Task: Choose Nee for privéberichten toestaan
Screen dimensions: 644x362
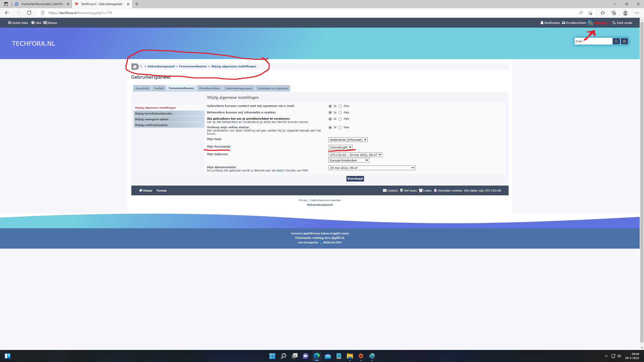Action: [340, 119]
